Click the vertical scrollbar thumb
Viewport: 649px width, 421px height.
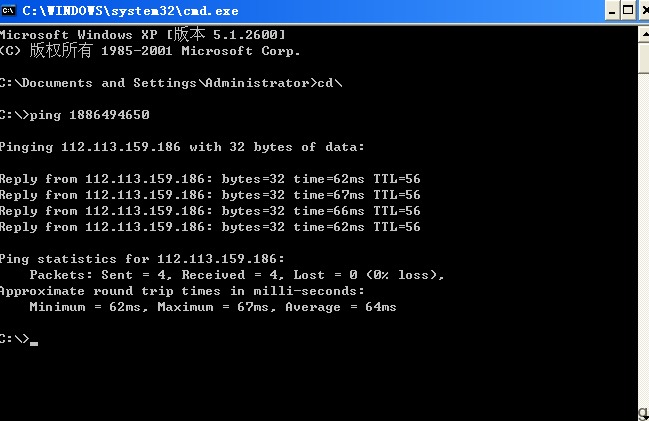[644, 58]
